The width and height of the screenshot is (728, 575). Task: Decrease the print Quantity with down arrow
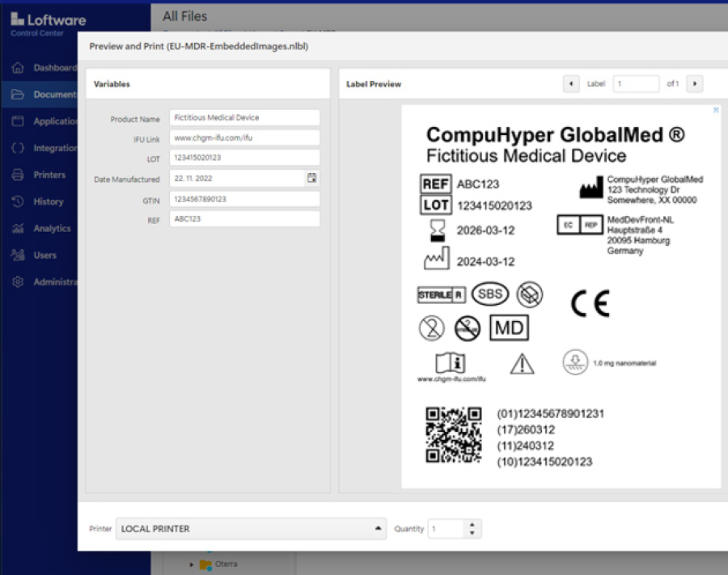coord(472,533)
